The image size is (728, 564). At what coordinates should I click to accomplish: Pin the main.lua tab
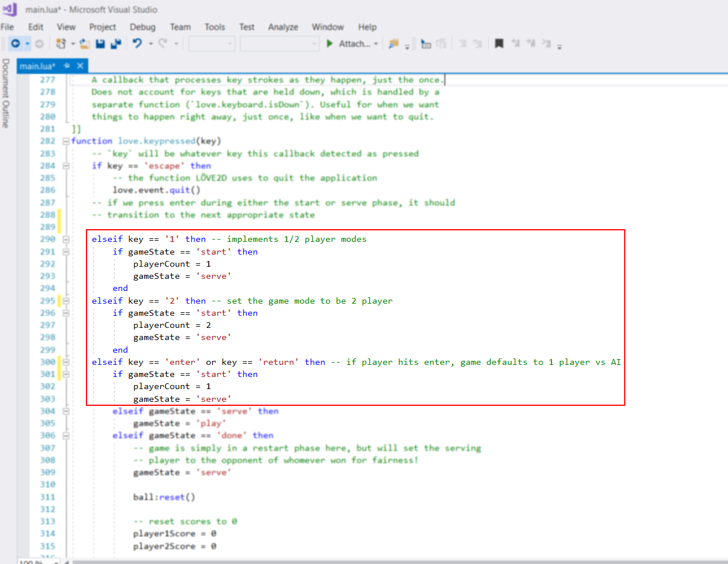pos(67,66)
